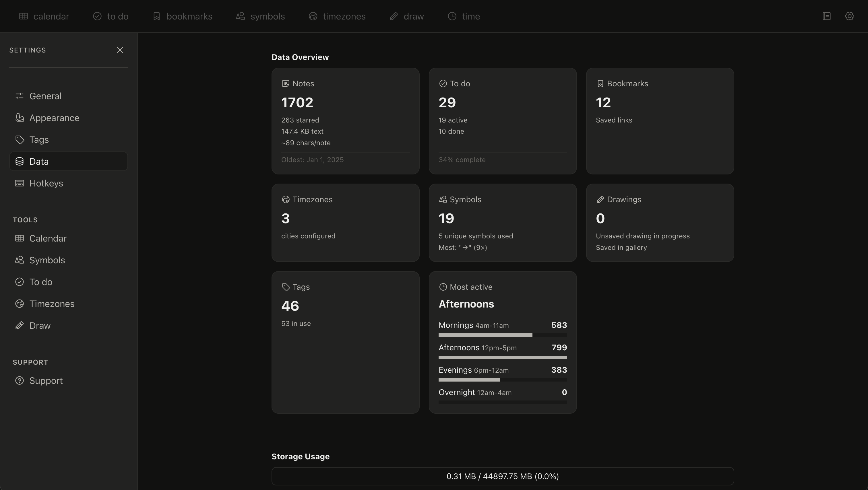Click 'Oldest: Jan 1, 2025' text
This screenshot has height=490, width=868.
tap(312, 160)
